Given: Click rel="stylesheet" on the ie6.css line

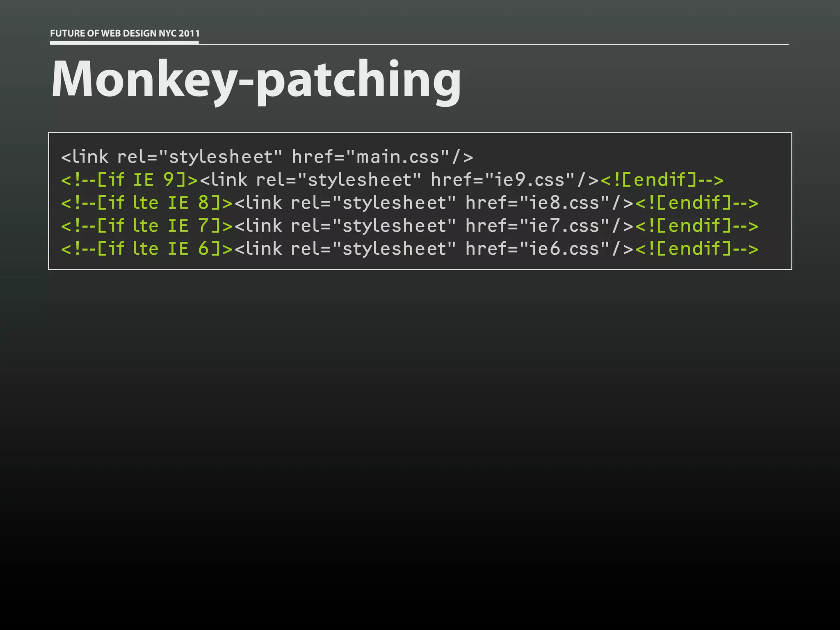Looking at the screenshot, I should click(x=373, y=249).
